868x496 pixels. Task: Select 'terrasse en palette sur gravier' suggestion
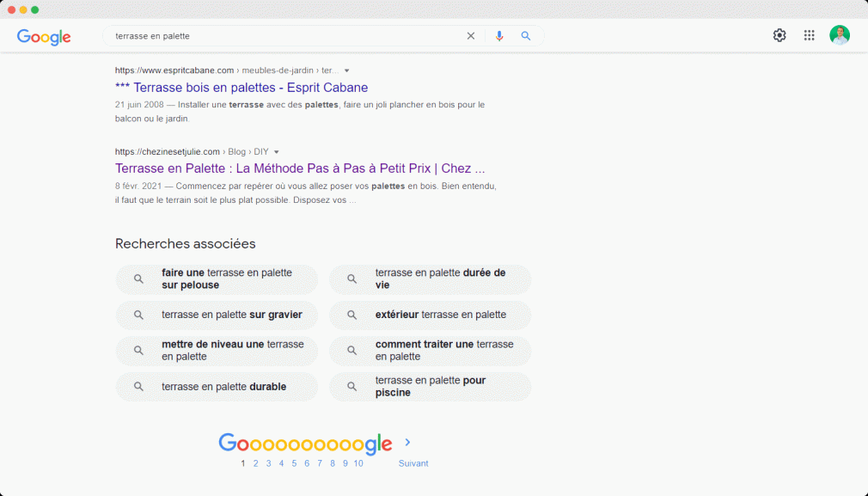click(x=217, y=315)
